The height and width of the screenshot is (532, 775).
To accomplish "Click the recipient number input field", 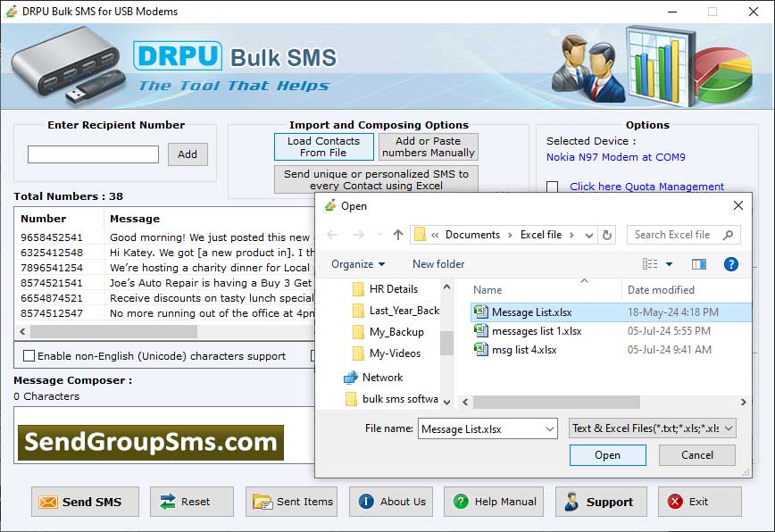I will click(94, 154).
